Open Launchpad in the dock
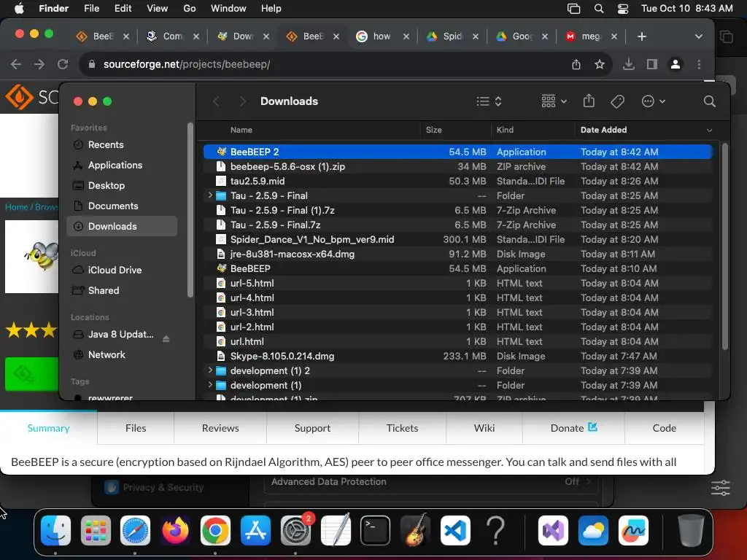 click(x=96, y=530)
